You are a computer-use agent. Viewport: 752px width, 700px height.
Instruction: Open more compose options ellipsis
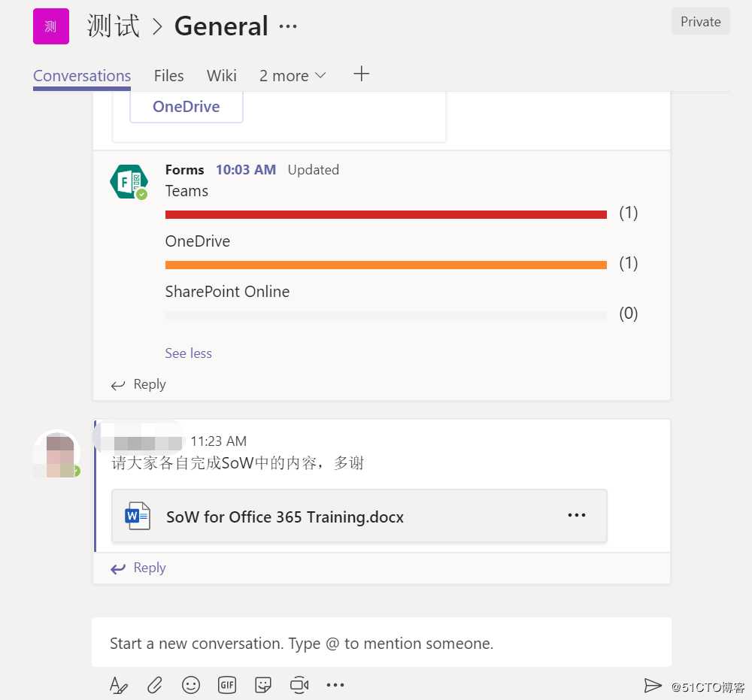tap(335, 685)
